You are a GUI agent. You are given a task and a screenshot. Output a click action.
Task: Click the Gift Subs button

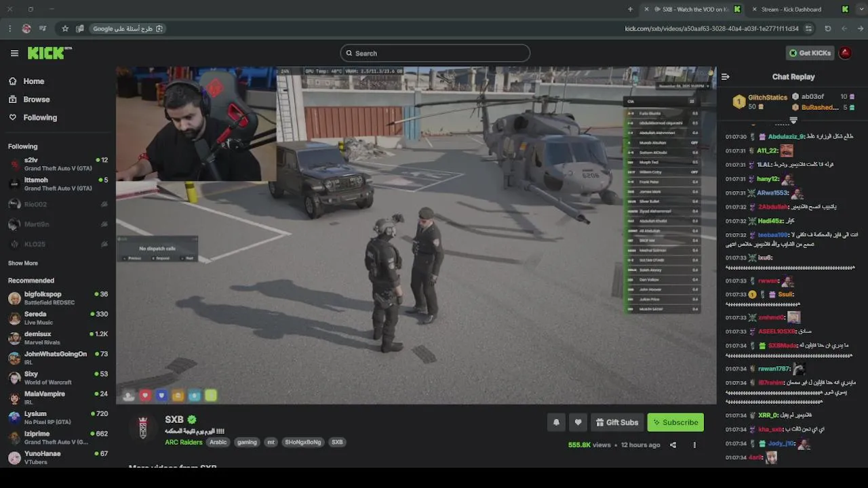pyautogui.click(x=617, y=422)
